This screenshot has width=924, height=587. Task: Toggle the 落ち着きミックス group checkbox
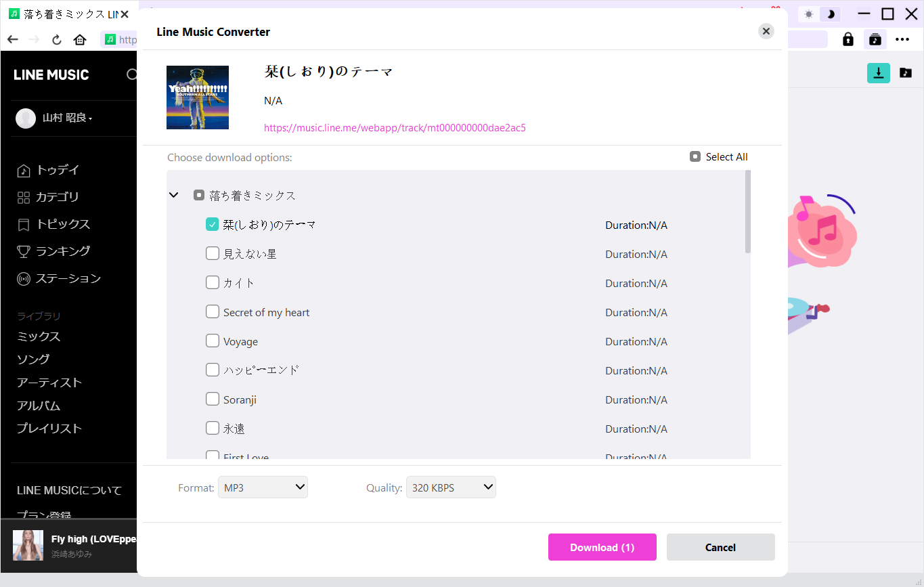click(199, 195)
